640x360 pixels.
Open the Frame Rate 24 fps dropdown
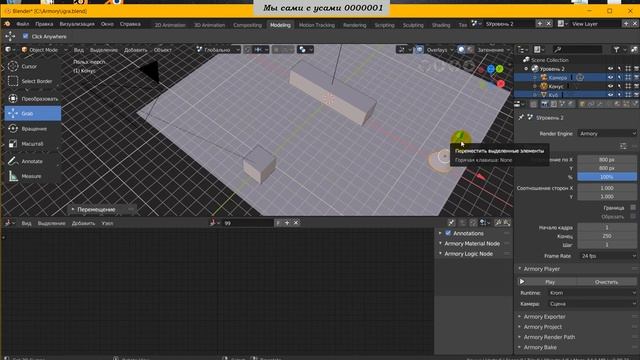point(607,256)
